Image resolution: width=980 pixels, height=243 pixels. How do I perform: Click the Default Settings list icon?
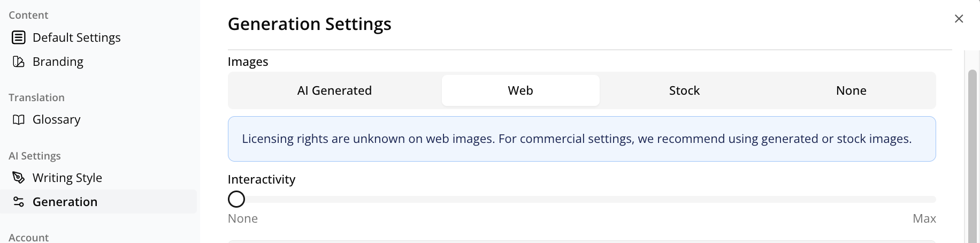tap(19, 37)
